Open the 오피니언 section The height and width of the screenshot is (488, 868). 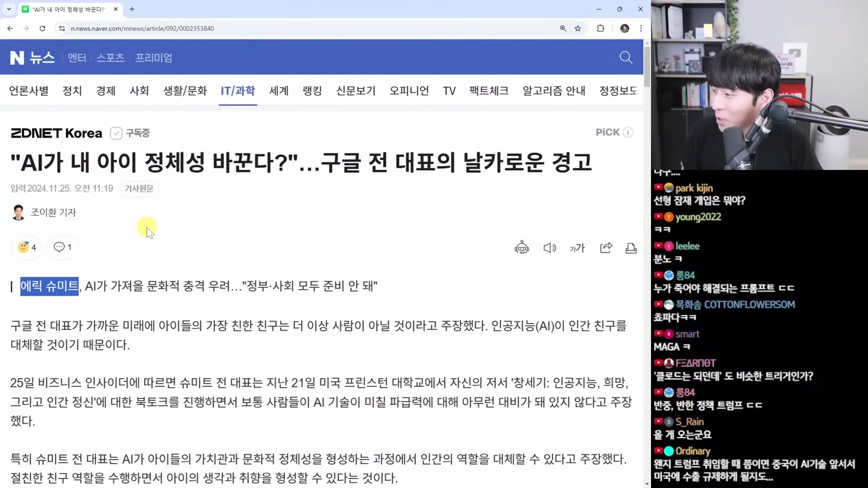tap(409, 91)
